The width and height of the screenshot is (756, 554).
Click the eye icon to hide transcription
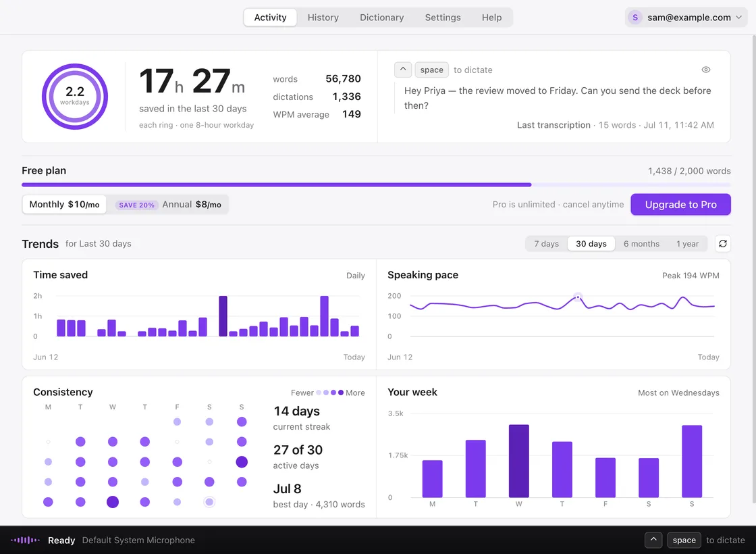pyautogui.click(x=705, y=70)
